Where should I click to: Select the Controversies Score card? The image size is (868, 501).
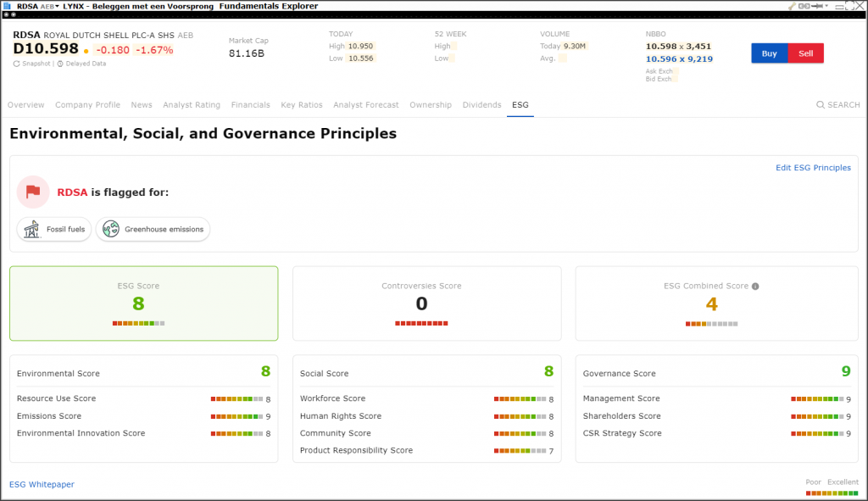coord(427,303)
